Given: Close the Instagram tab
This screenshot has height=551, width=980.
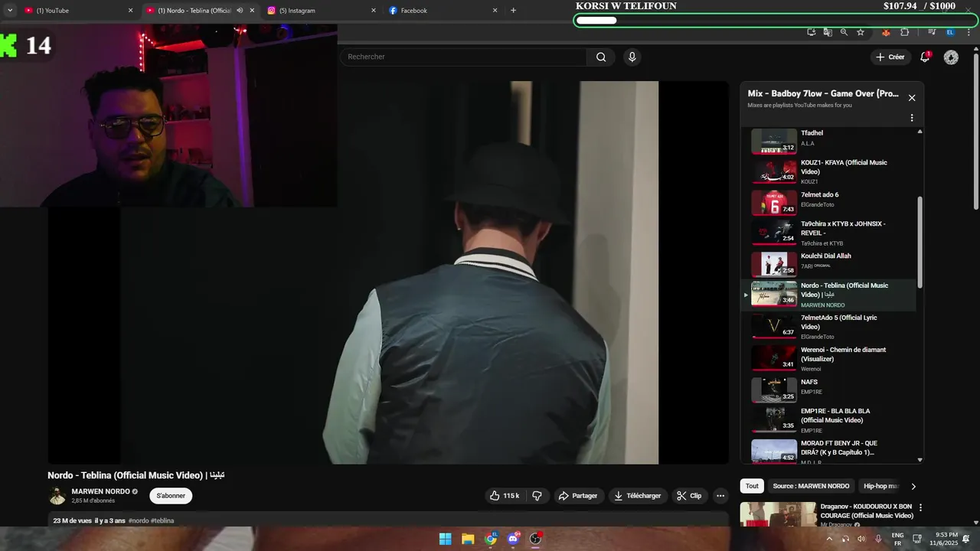Looking at the screenshot, I should coord(374,11).
